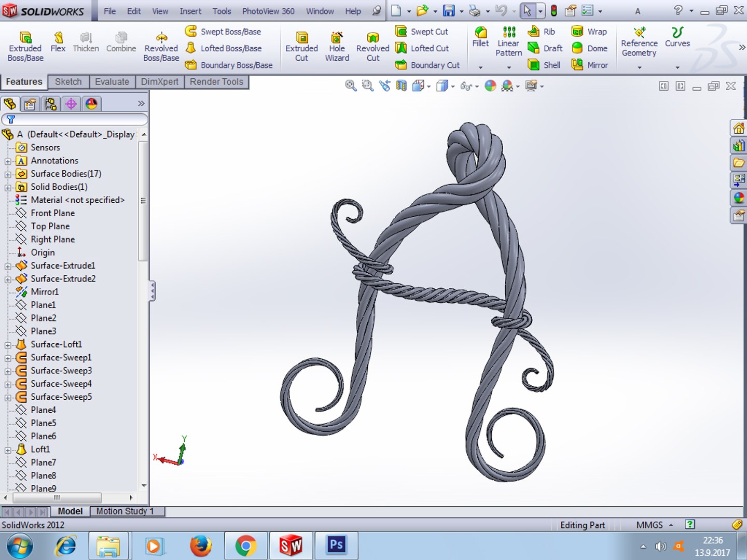Open the Reference Geometry dropdown

[x=639, y=67]
